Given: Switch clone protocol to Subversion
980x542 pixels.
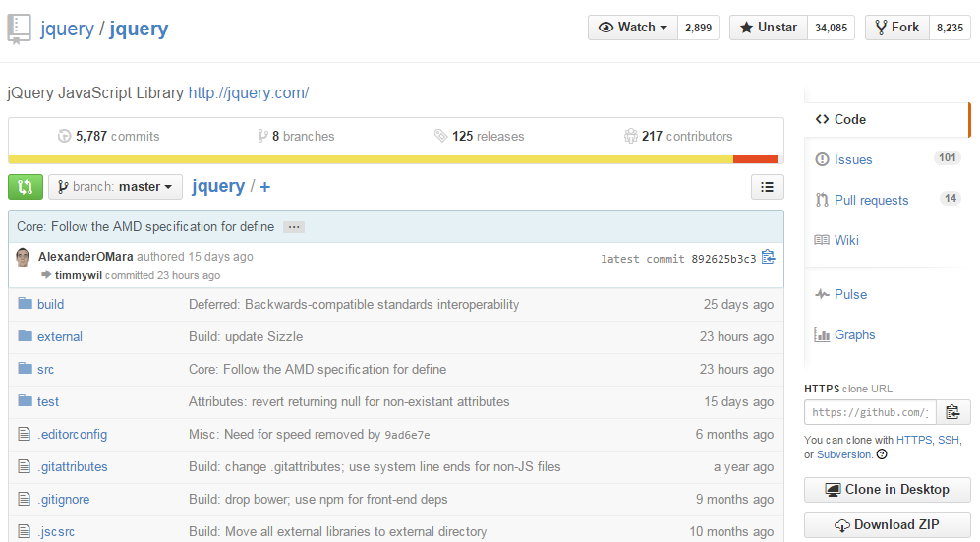Looking at the screenshot, I should click(843, 454).
